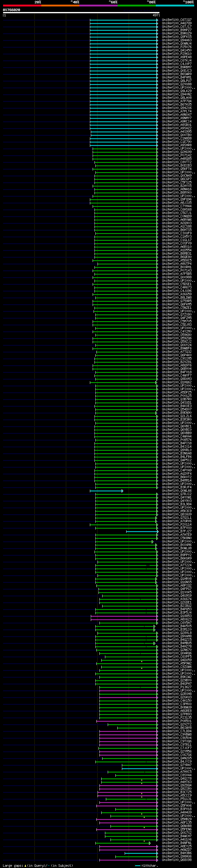The image size is (197, 868).
Task: Select label UniRef100_Q68X98
Action: pyautogui.click(x=177, y=860)
